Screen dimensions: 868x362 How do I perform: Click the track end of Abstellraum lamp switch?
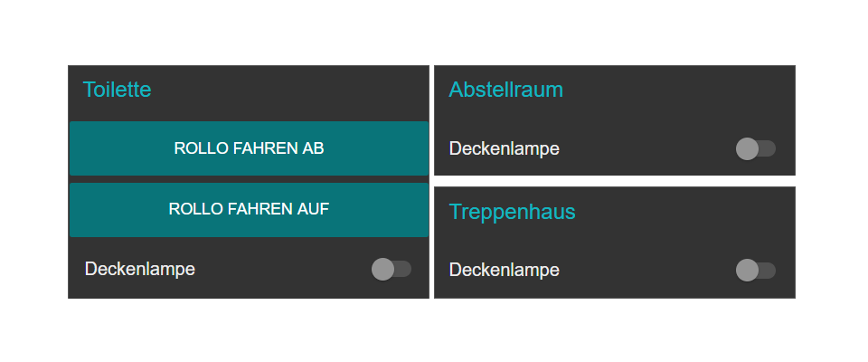pos(770,148)
